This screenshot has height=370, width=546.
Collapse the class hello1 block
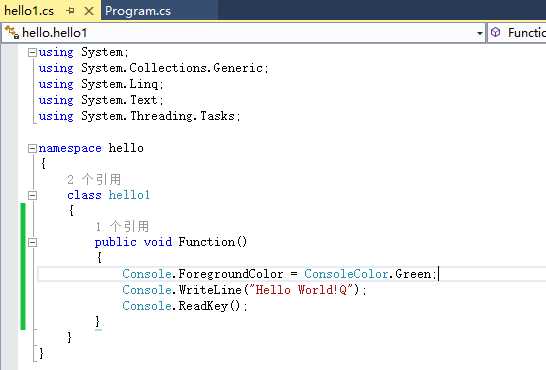[x=32, y=195]
